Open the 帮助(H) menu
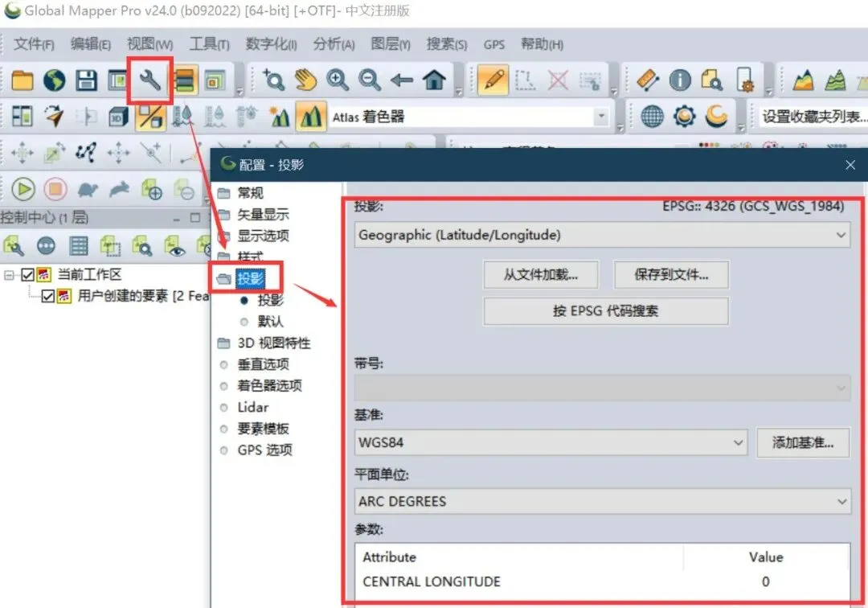Viewport: 868px width, 608px height. (542, 44)
